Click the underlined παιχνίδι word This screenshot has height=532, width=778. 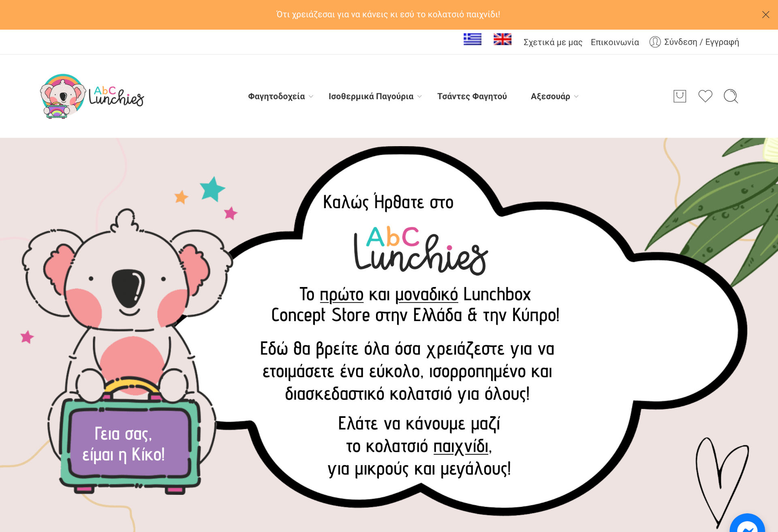coord(461,447)
